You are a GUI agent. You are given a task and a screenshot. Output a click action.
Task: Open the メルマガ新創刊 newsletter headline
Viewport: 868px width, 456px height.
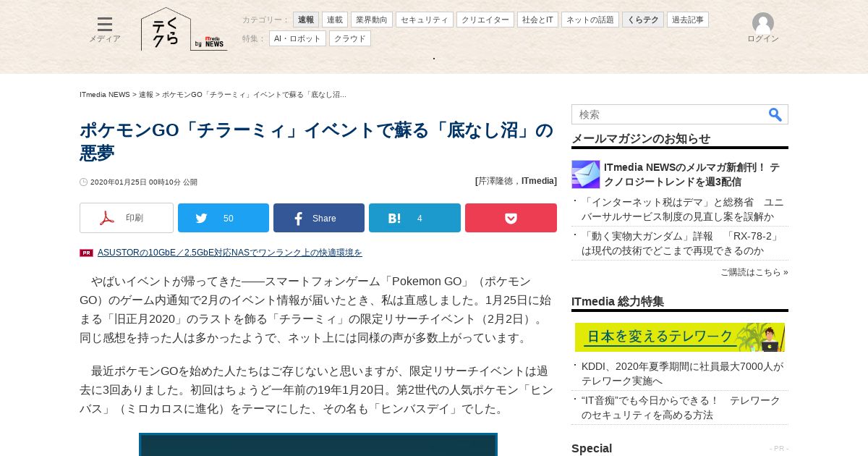point(692,174)
